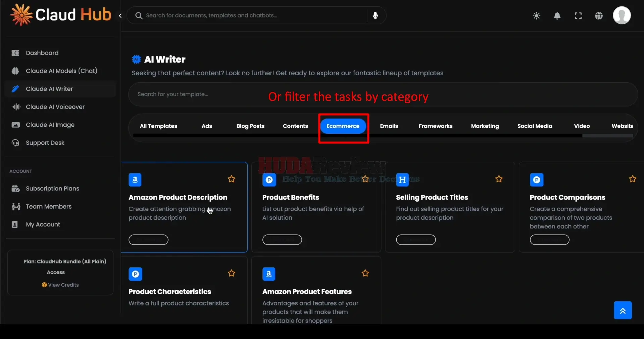Select the Ecommerce category tab
This screenshot has width=644, height=339.
(343, 126)
